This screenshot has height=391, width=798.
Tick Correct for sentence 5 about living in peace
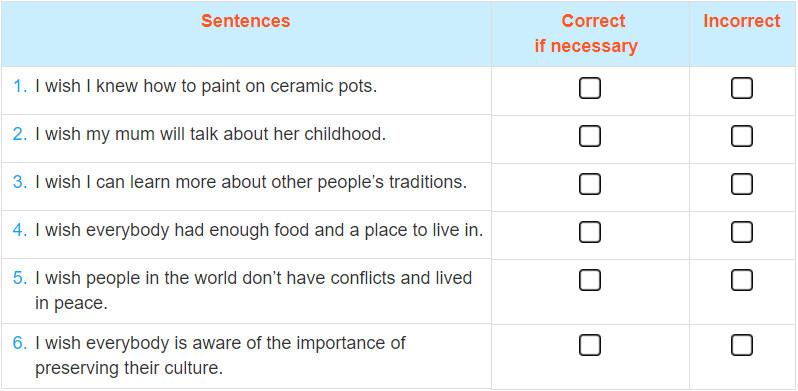(589, 280)
